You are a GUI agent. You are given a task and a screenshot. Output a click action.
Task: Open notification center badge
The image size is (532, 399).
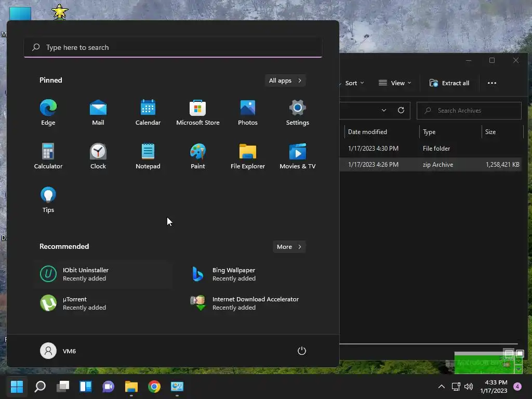[517, 387]
